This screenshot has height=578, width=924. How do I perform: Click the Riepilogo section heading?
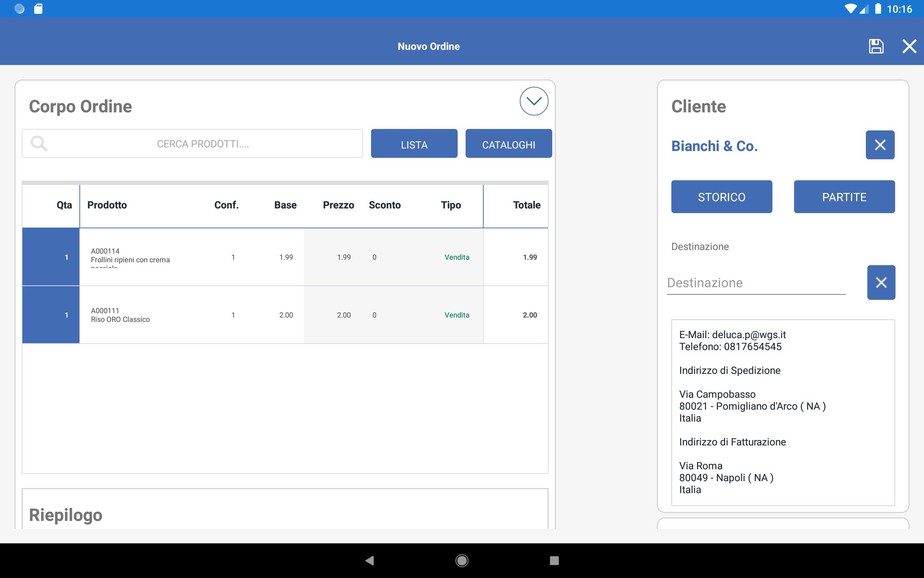click(66, 514)
